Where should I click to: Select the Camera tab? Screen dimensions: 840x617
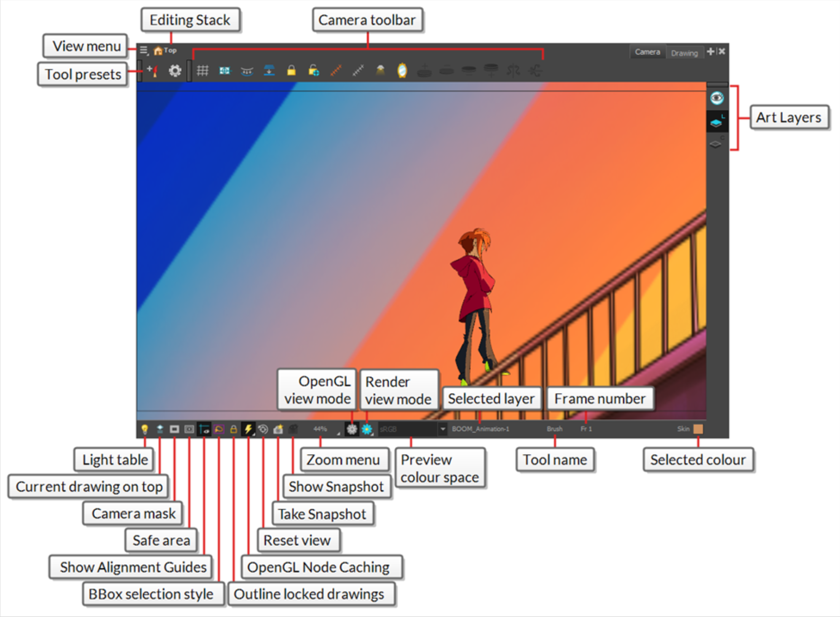(x=647, y=52)
